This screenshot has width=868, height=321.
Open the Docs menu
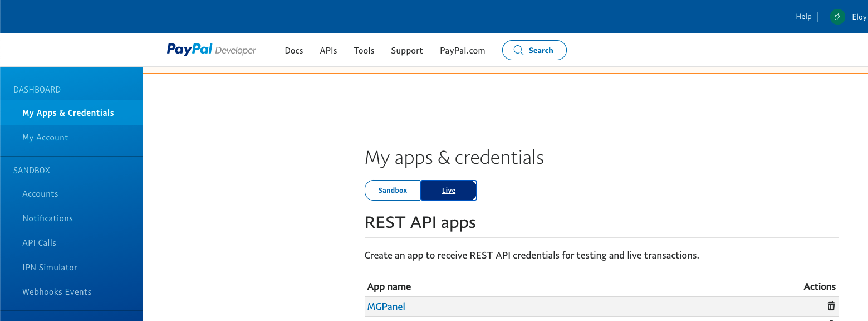point(294,51)
